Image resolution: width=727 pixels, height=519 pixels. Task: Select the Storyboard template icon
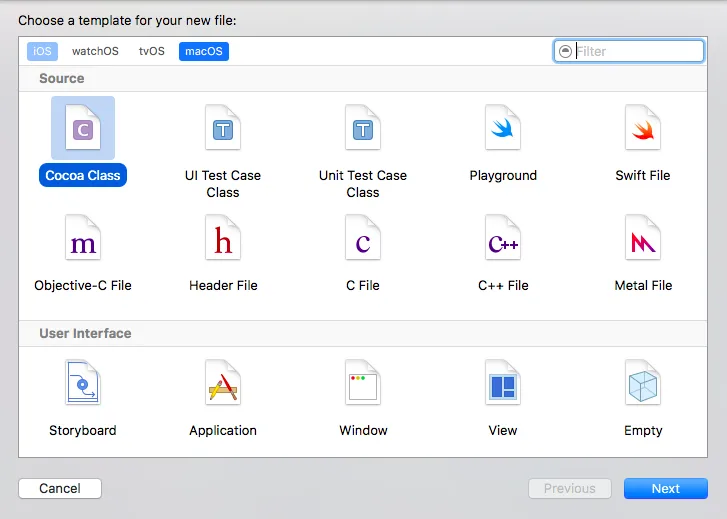pyautogui.click(x=83, y=383)
